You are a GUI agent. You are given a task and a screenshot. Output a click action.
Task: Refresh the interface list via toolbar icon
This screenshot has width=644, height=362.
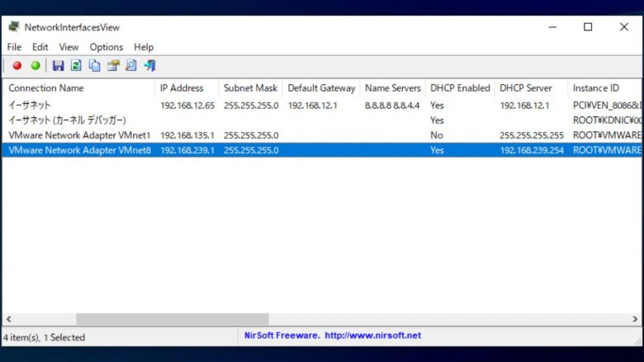[76, 66]
